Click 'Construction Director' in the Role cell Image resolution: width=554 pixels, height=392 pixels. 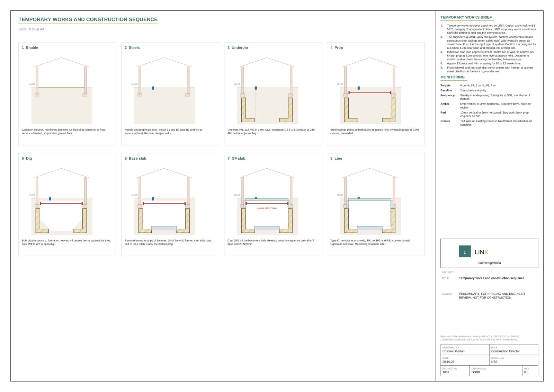click(x=505, y=351)
